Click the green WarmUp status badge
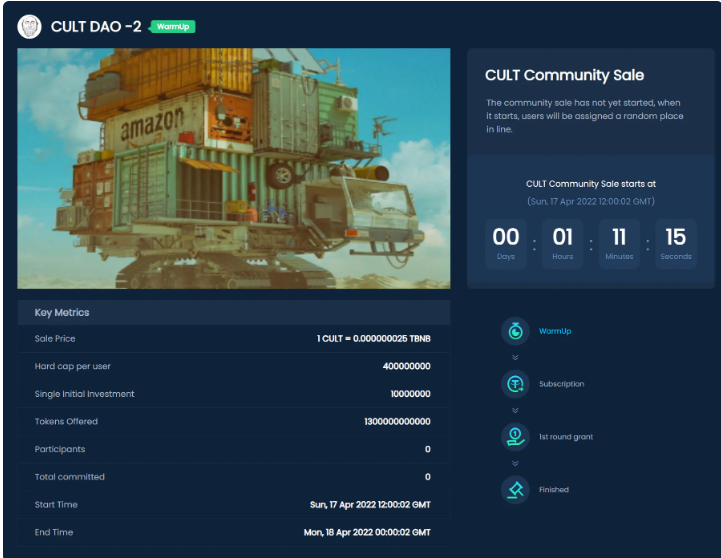The width and height of the screenshot is (721, 558). point(172,27)
